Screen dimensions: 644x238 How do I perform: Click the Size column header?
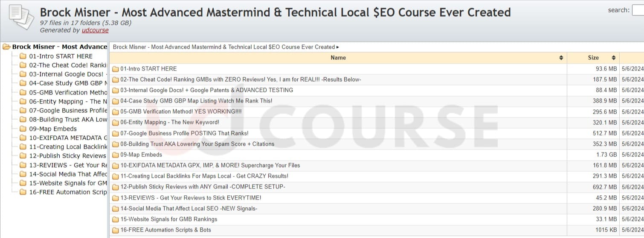click(x=593, y=58)
